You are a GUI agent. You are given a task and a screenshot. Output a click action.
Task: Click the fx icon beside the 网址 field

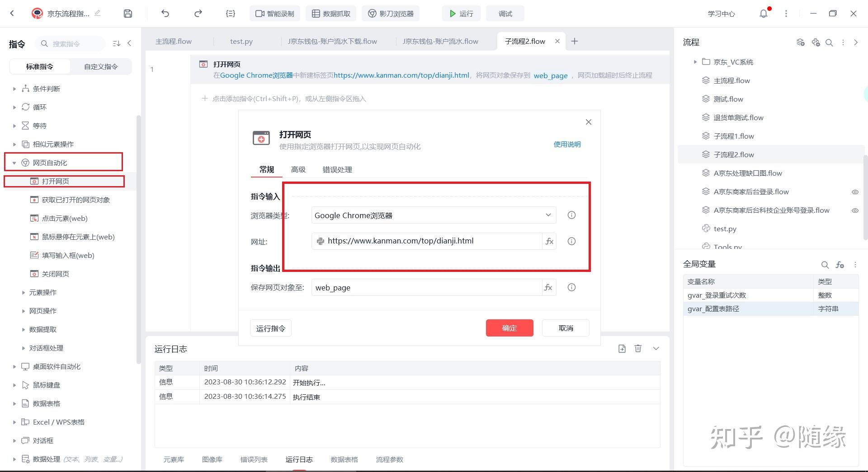tap(549, 241)
